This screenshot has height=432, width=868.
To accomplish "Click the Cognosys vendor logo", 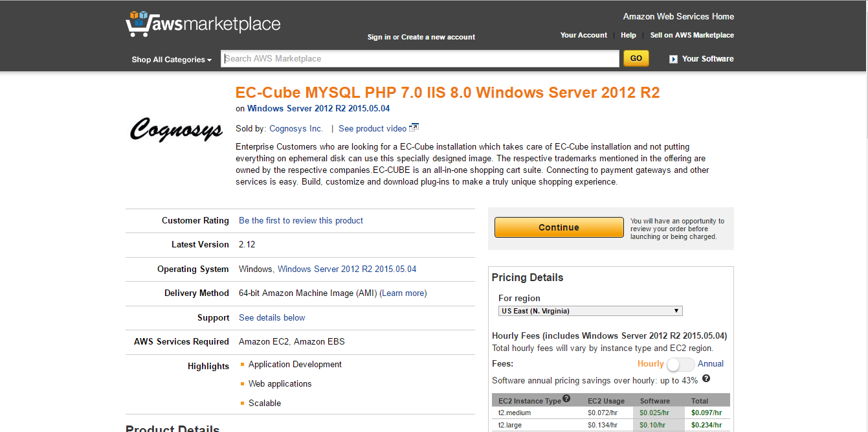I will [175, 130].
